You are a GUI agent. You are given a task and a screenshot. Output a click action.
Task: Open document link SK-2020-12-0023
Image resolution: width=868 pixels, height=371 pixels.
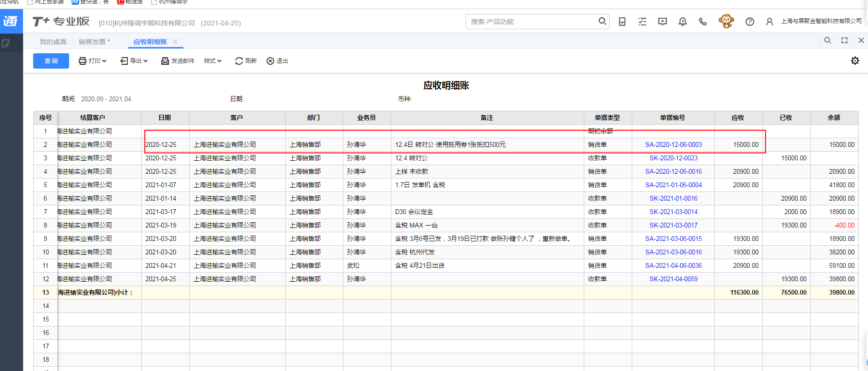coord(673,158)
